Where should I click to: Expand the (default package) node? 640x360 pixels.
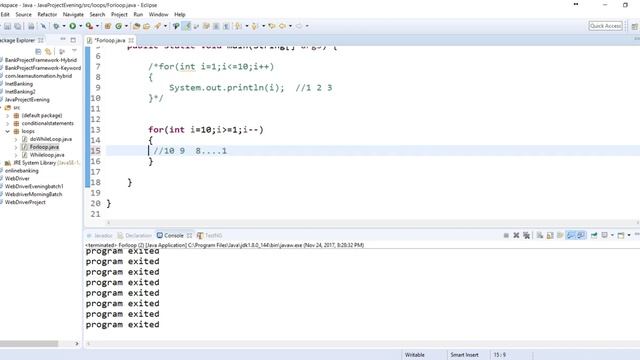pyautogui.click(x=7, y=116)
